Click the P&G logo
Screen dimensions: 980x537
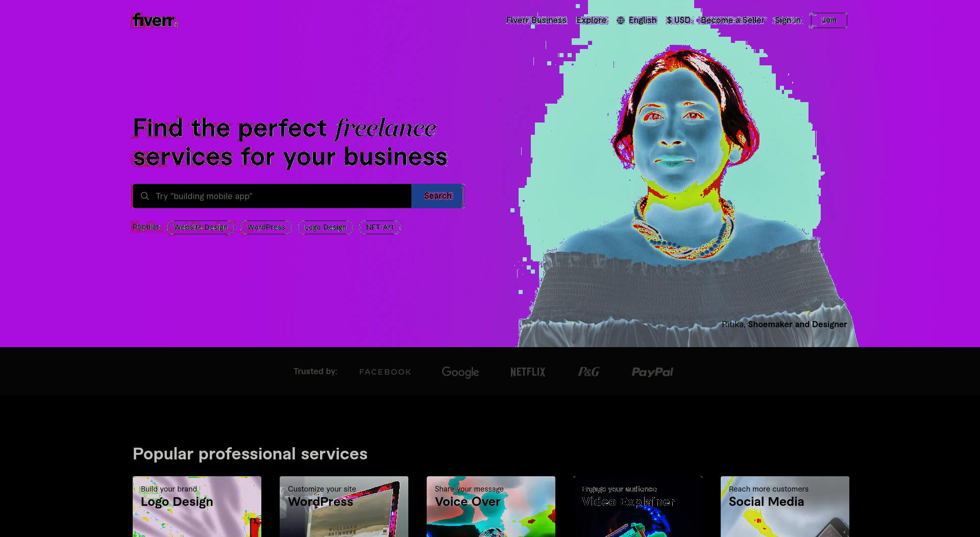coord(589,372)
